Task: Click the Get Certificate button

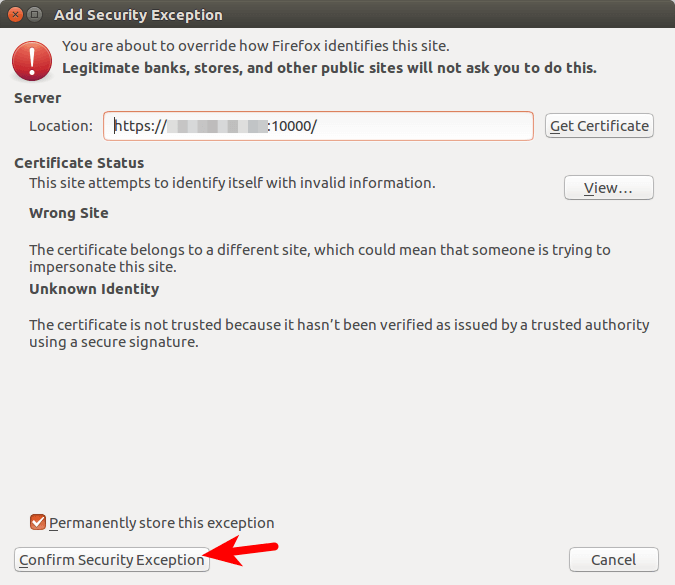Action: [600, 126]
